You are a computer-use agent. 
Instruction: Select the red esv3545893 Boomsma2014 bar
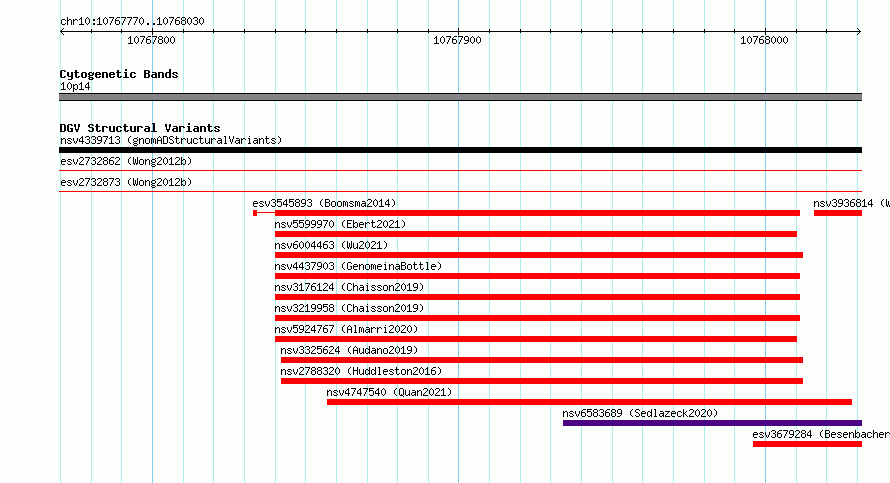(x=527, y=213)
